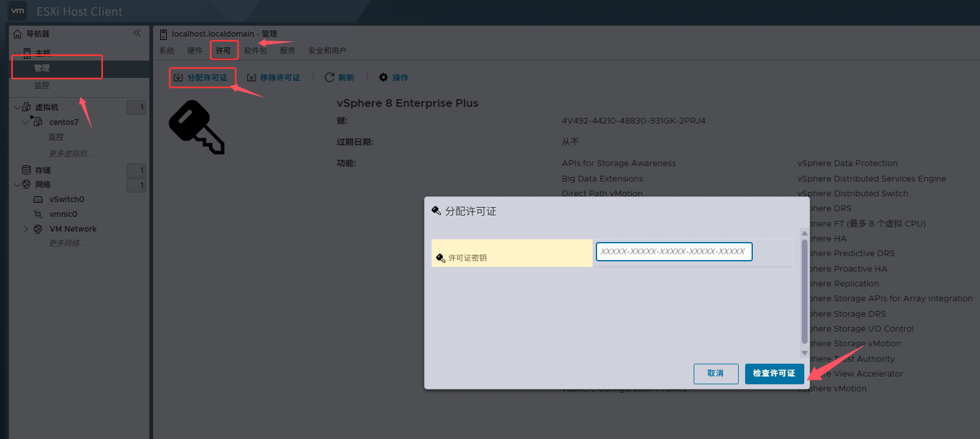Screen dimensions: 980x439
Task: Click the More VMs link
Action: (71, 154)
